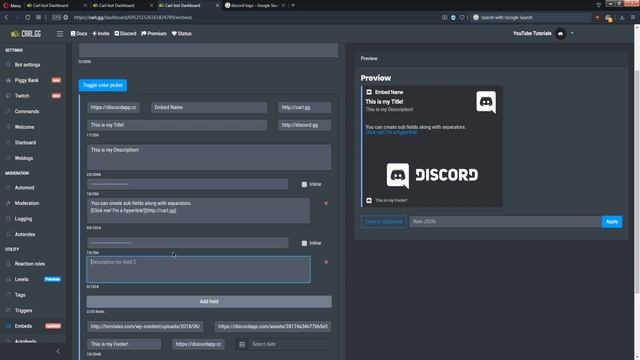
Task: Focus the This is my Footer field
Action: [x=124, y=344]
